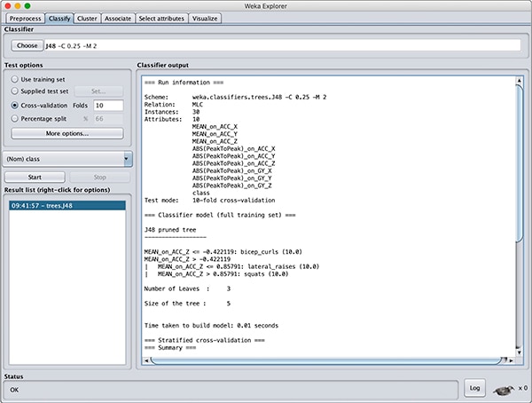The image size is (532, 403).
Task: Click the Log button
Action: coord(474,388)
